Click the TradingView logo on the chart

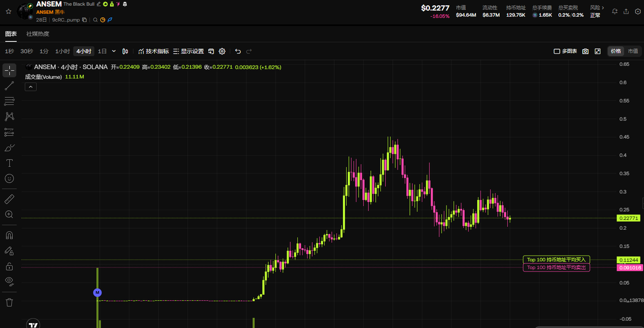coord(33,324)
